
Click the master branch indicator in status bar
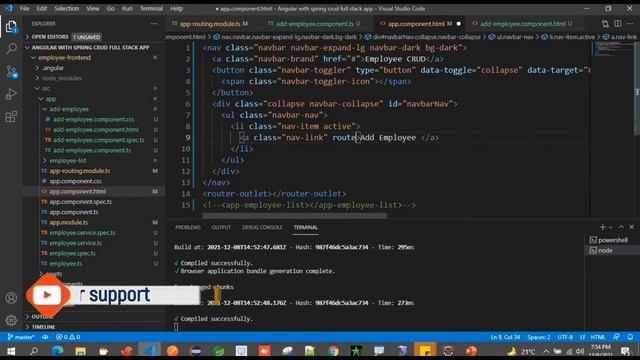coord(21,337)
